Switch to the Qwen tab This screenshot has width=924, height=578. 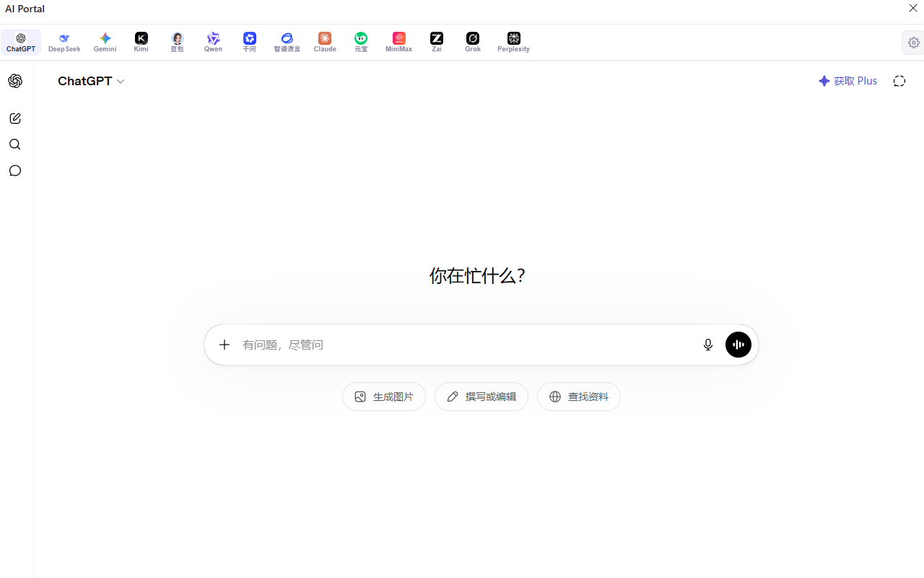click(213, 43)
